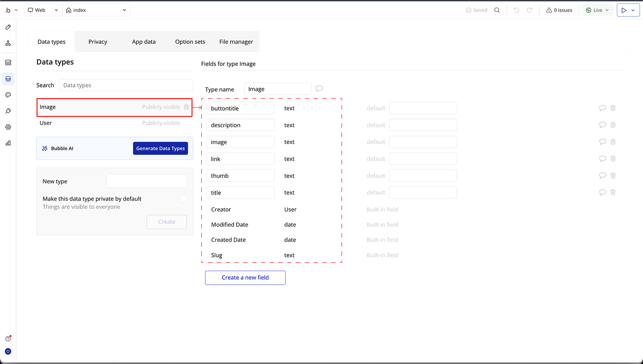Open the index page selector dropdown
This screenshot has height=364, width=643.
[x=96, y=10]
